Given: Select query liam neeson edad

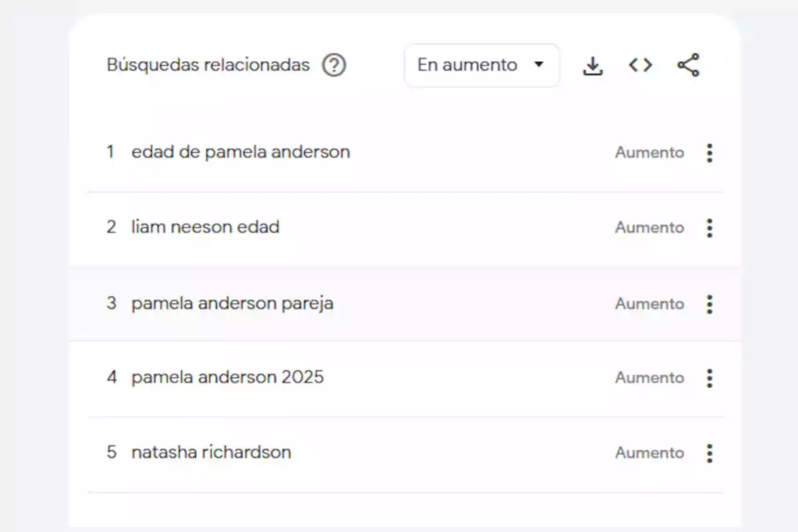Looking at the screenshot, I should [205, 227].
